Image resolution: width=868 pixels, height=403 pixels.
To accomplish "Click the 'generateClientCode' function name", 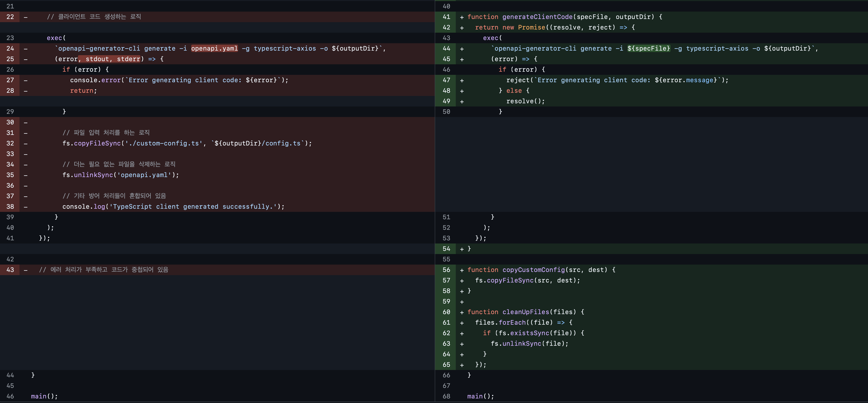I will pyautogui.click(x=537, y=17).
